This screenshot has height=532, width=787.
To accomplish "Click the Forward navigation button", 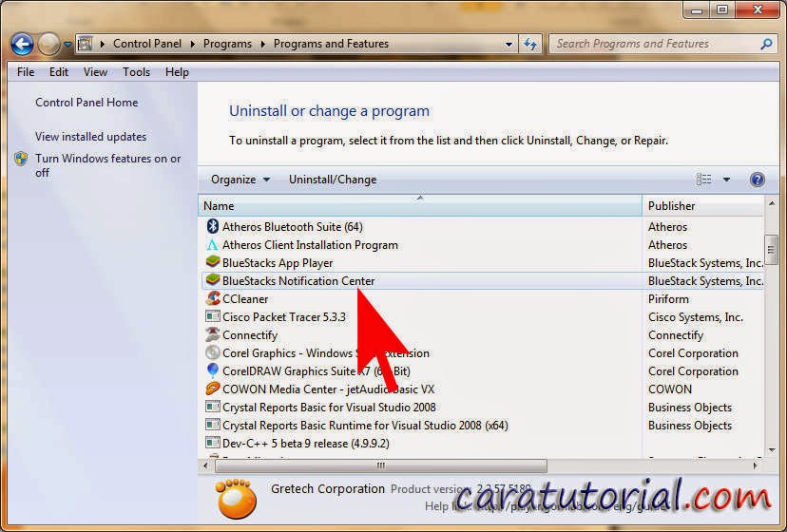I will tap(48, 44).
